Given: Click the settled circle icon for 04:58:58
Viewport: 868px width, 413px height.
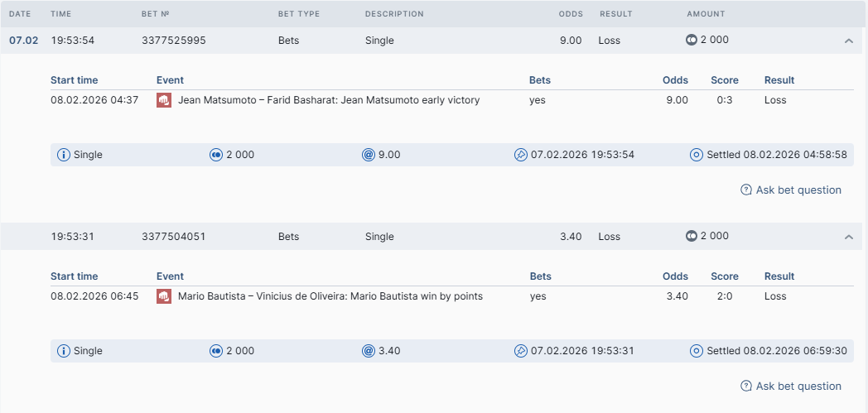Looking at the screenshot, I should tap(697, 155).
